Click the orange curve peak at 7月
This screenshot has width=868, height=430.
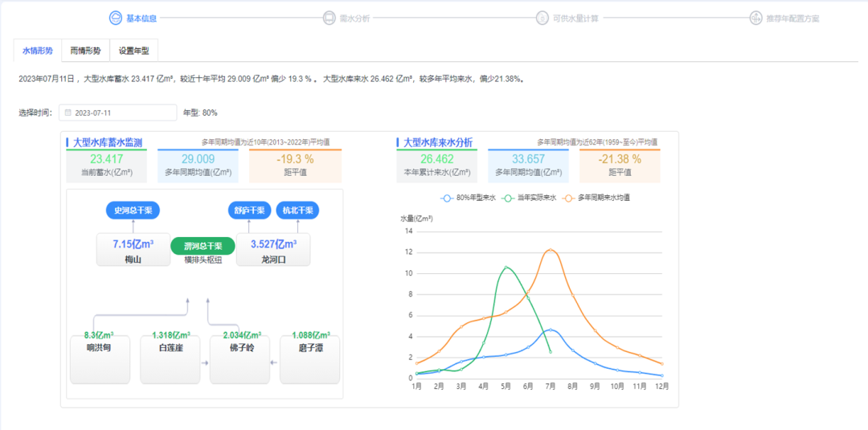coord(551,250)
